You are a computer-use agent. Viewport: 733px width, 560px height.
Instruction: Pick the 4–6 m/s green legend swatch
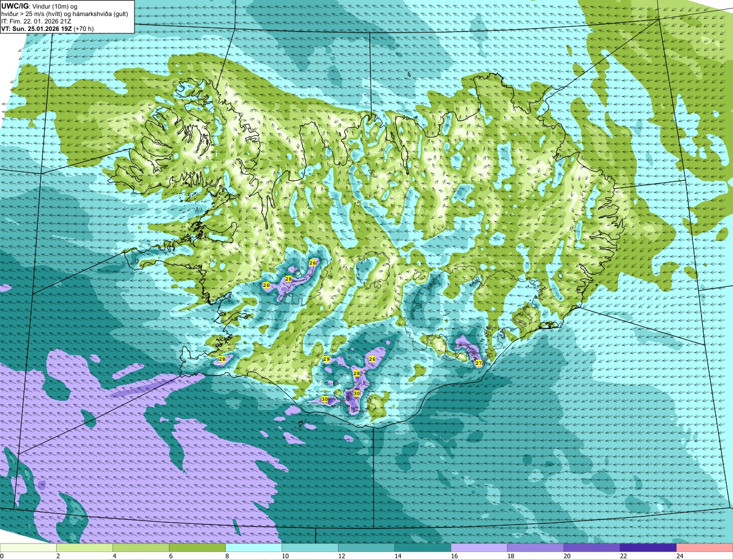(141, 547)
